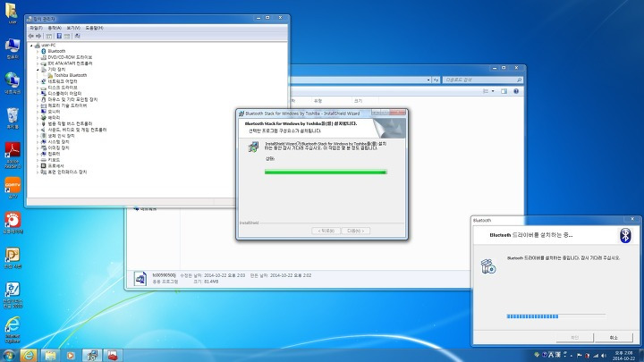This screenshot has width=644, height=362.
Task: Click the scan for hardware changes toolbar icon
Action: [77, 36]
